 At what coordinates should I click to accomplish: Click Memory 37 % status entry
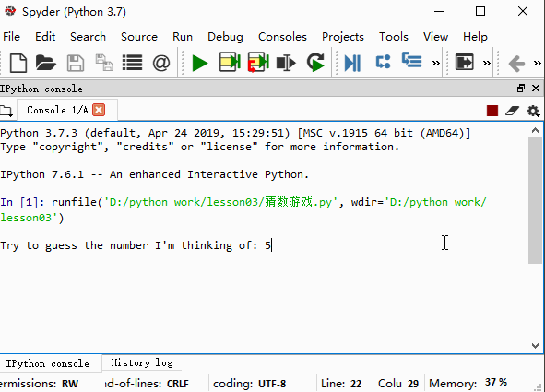[x=468, y=383]
